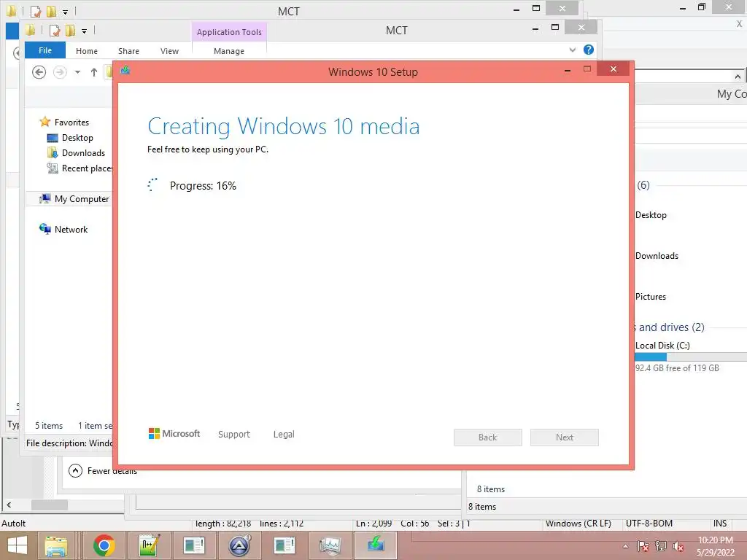Open the Resource Monitor taskbar icon

pyautogui.click(x=330, y=545)
